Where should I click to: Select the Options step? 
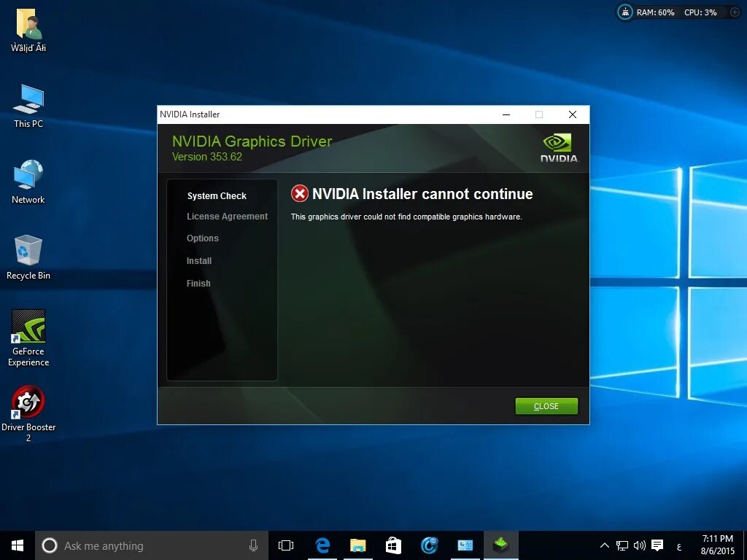pyautogui.click(x=203, y=238)
